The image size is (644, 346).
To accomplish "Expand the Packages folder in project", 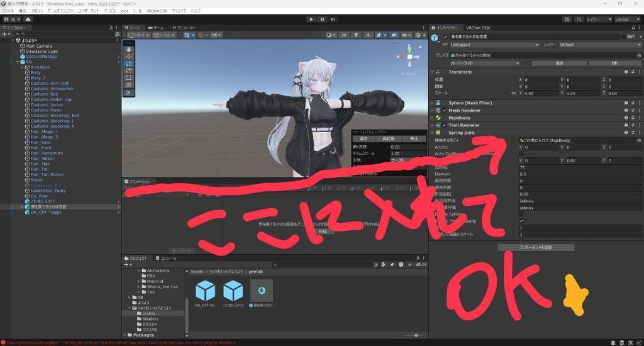I will coord(125,335).
